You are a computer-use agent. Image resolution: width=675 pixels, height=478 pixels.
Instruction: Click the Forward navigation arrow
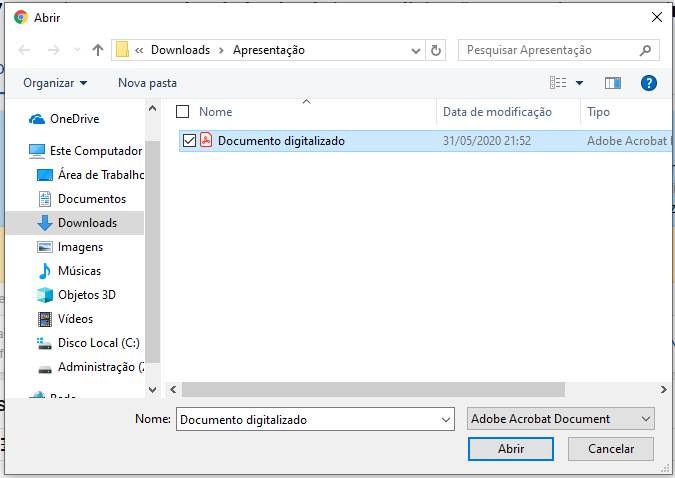pyautogui.click(x=53, y=50)
